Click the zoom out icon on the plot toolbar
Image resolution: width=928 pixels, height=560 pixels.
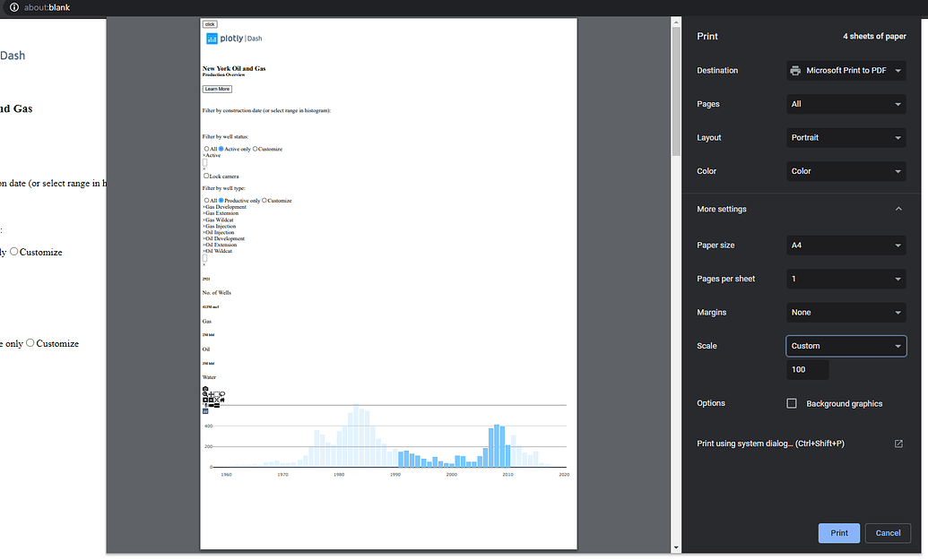211,400
